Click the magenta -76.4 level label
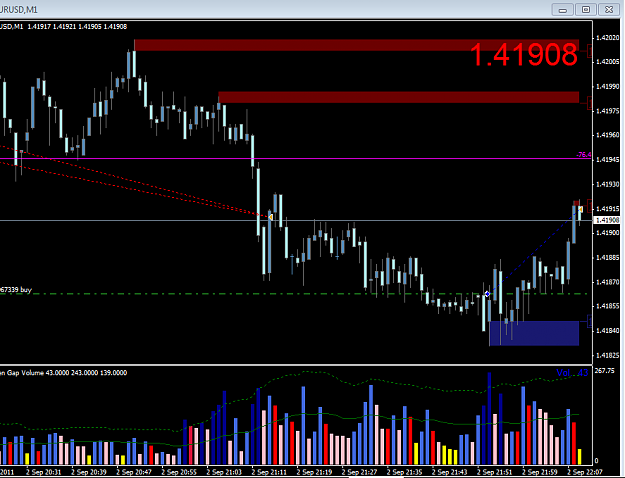 tap(584, 155)
